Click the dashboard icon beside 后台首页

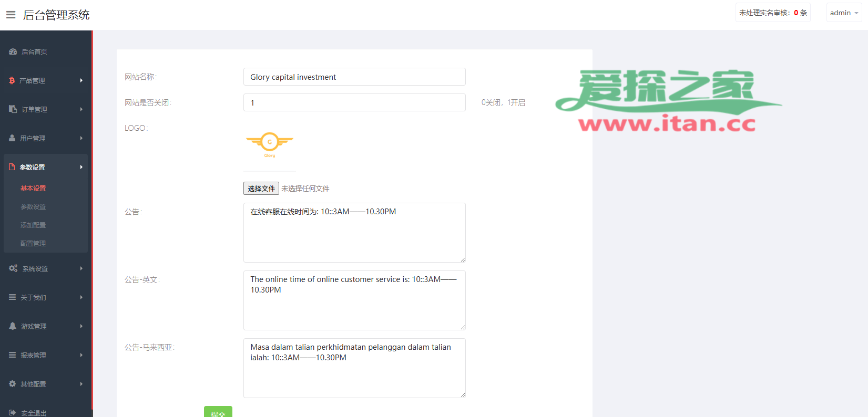click(x=13, y=51)
